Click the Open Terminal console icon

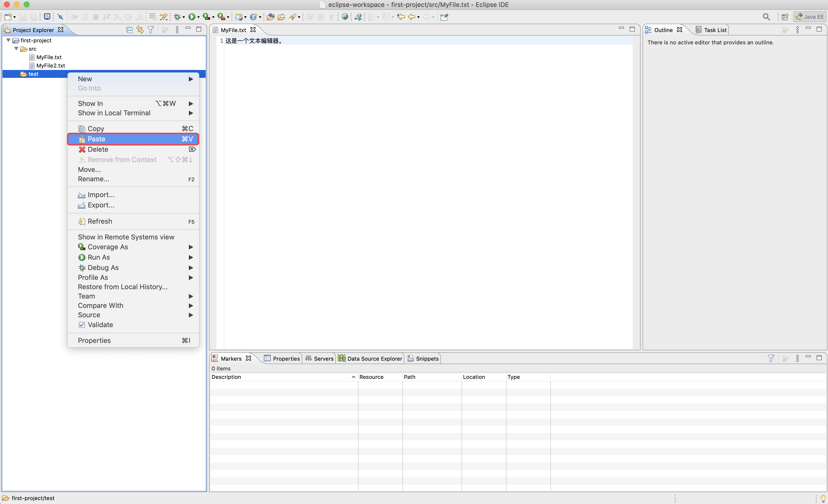[x=47, y=17]
